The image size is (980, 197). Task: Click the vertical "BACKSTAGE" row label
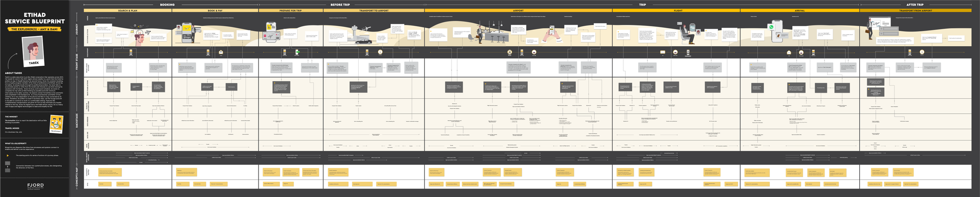[77, 121]
